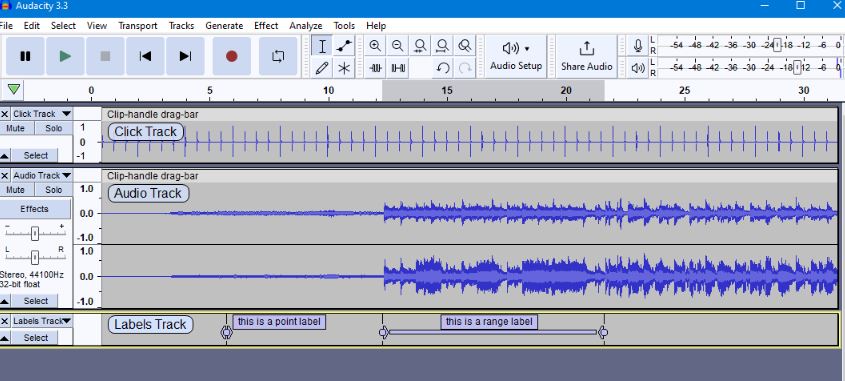The height and width of the screenshot is (381, 845).
Task: Open the Share Audio button
Action: tap(586, 56)
